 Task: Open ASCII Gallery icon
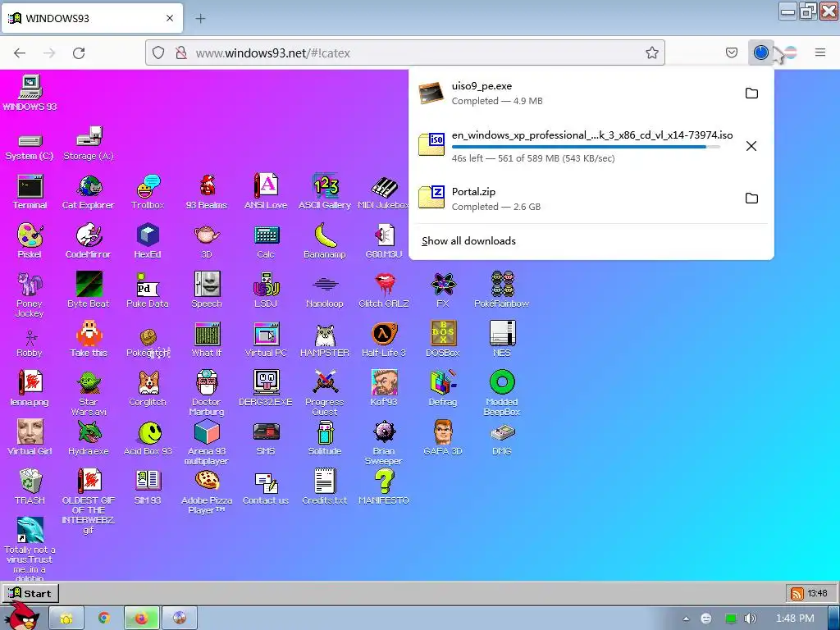325,191
